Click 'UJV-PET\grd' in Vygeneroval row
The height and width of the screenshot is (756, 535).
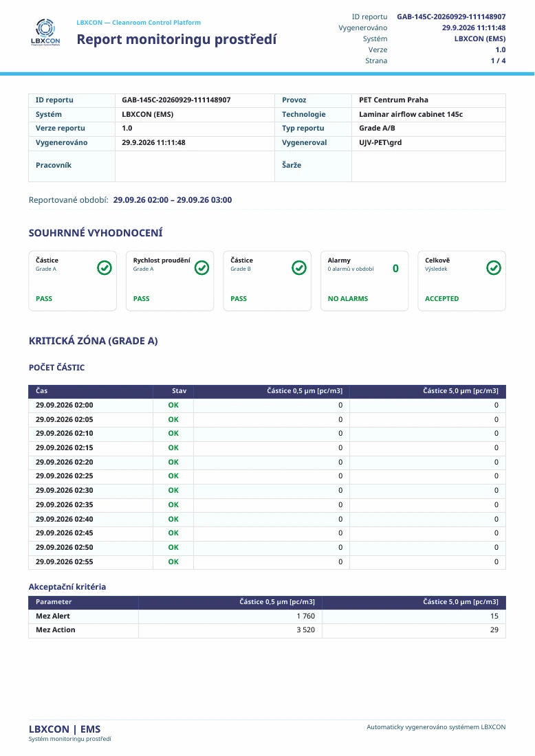(380, 142)
